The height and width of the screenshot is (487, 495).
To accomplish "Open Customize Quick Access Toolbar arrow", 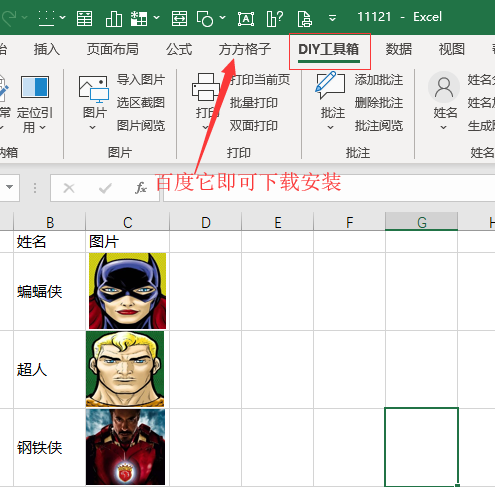I will [x=332, y=18].
